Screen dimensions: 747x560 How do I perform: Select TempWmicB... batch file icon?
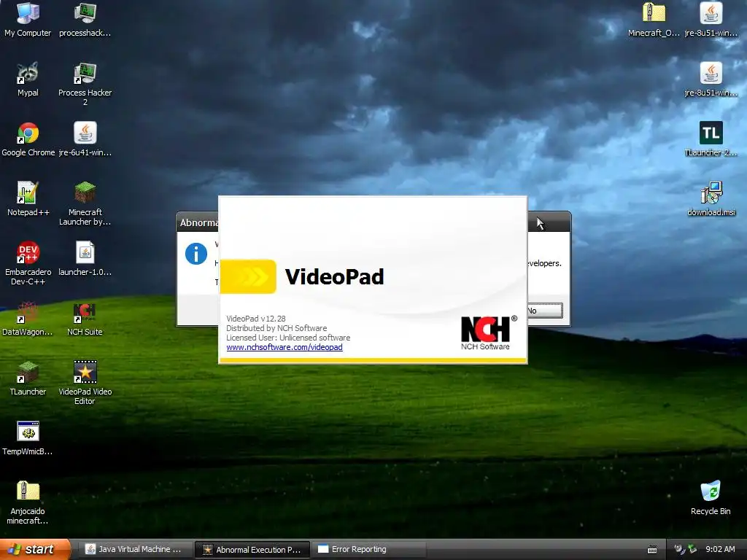point(28,438)
